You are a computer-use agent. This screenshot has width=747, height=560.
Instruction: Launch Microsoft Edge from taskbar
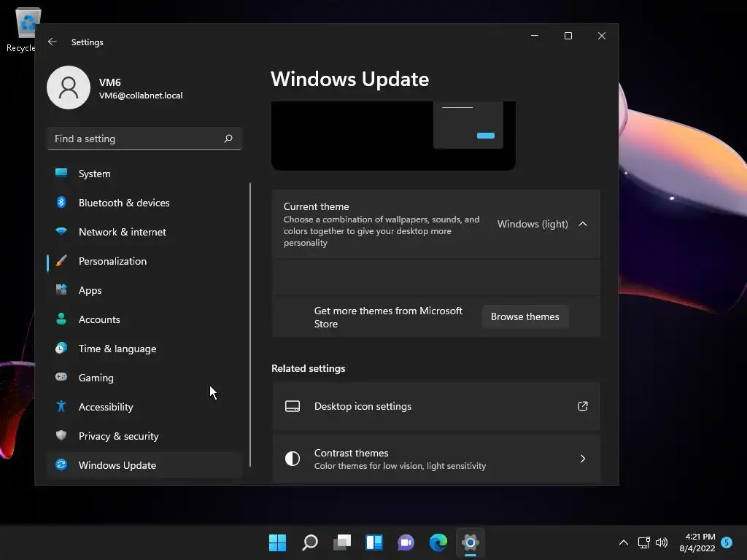pyautogui.click(x=438, y=542)
